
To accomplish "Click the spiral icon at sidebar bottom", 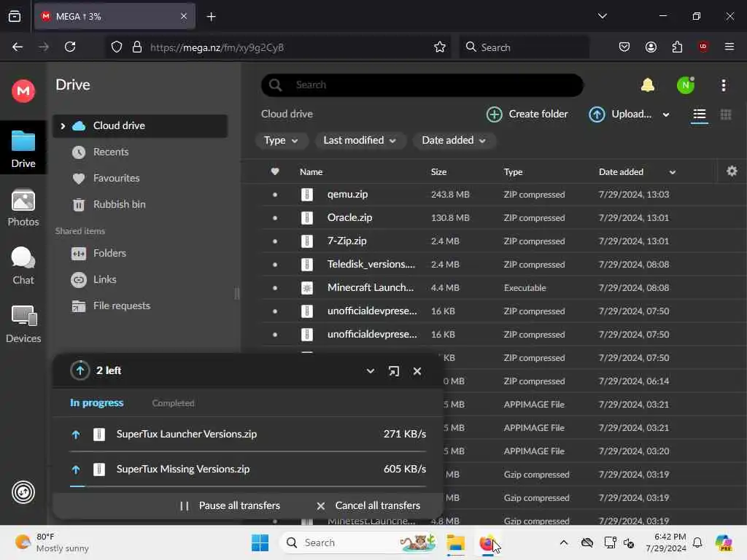I will tap(23, 492).
